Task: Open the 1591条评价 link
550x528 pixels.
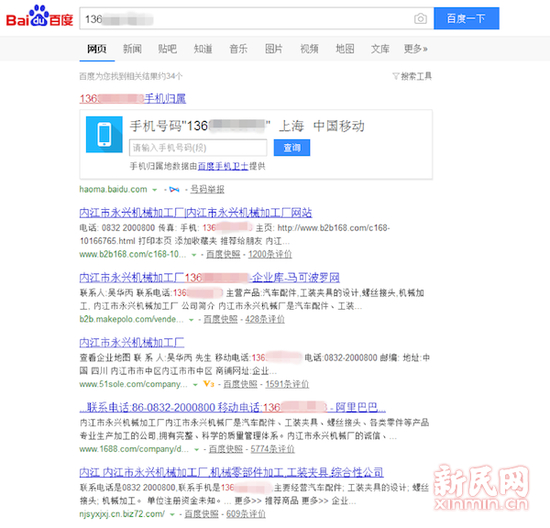Action: pos(287,384)
